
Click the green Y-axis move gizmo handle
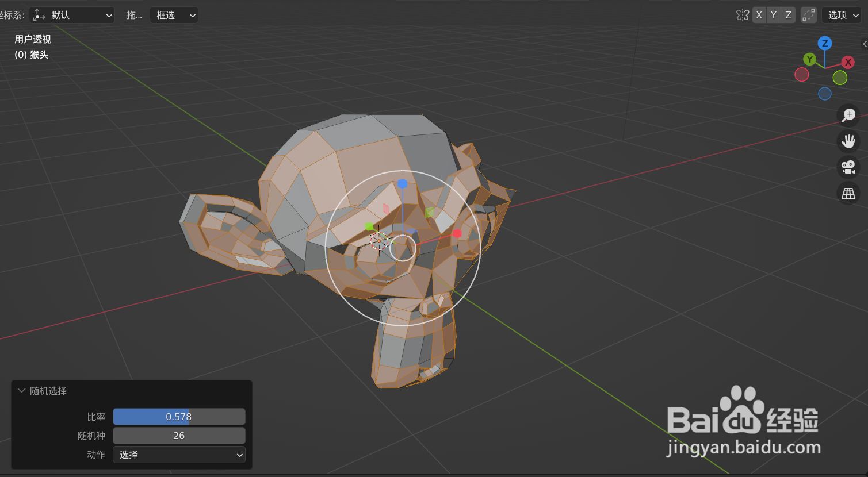[x=369, y=226]
